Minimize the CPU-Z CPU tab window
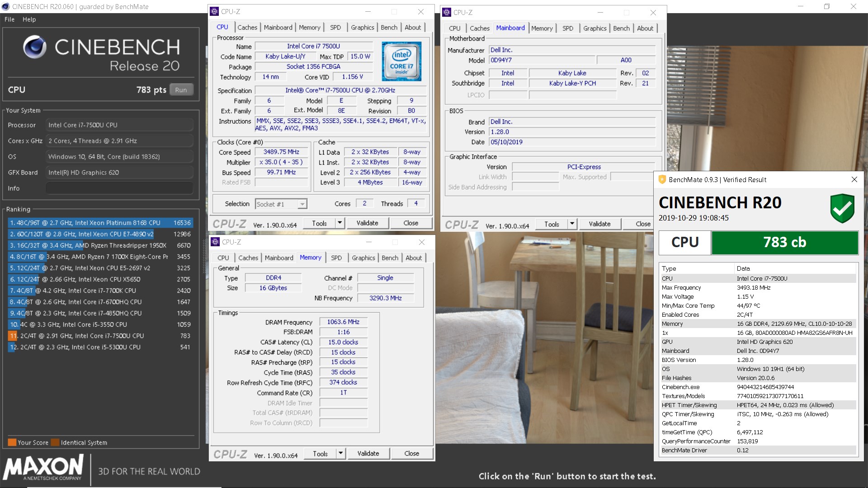868x488 pixels. click(x=368, y=12)
